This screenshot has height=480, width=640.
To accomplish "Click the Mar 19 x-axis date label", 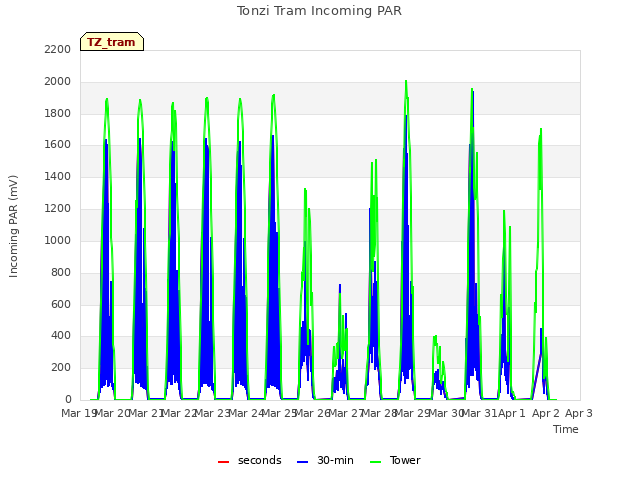I will (x=78, y=413).
